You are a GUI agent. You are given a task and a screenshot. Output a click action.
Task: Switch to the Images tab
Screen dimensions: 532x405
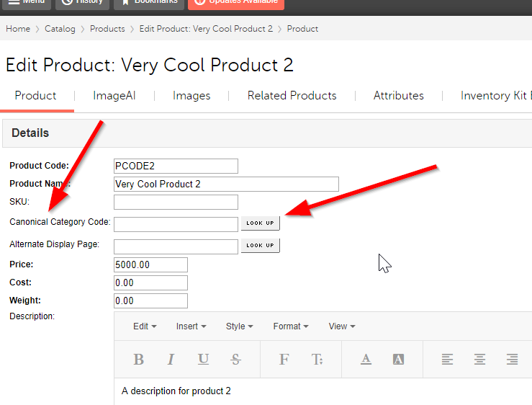pos(191,96)
